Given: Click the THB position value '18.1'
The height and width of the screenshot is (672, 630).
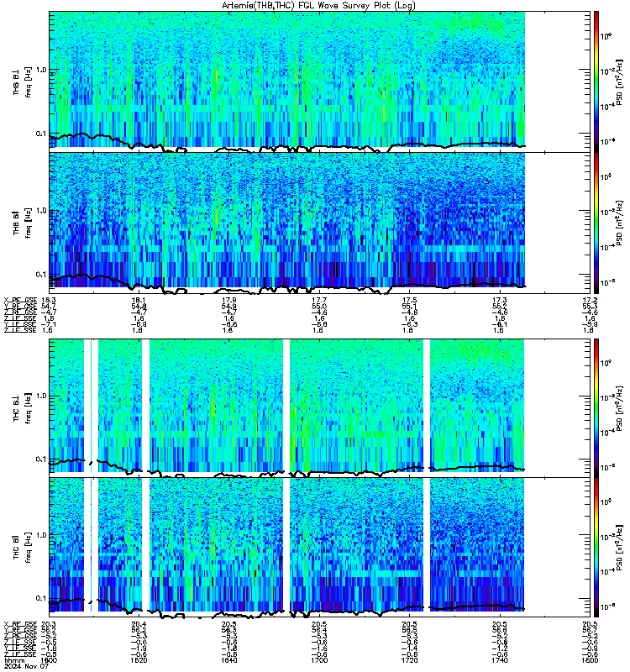Looking at the screenshot, I should (x=139, y=301).
